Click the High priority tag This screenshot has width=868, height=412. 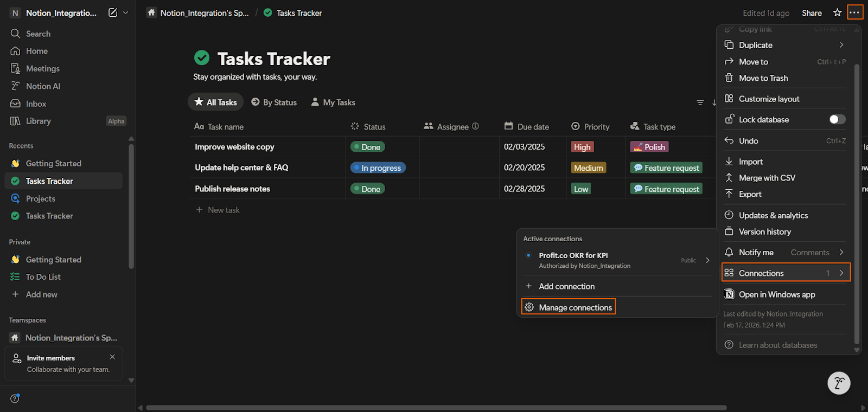coord(582,147)
